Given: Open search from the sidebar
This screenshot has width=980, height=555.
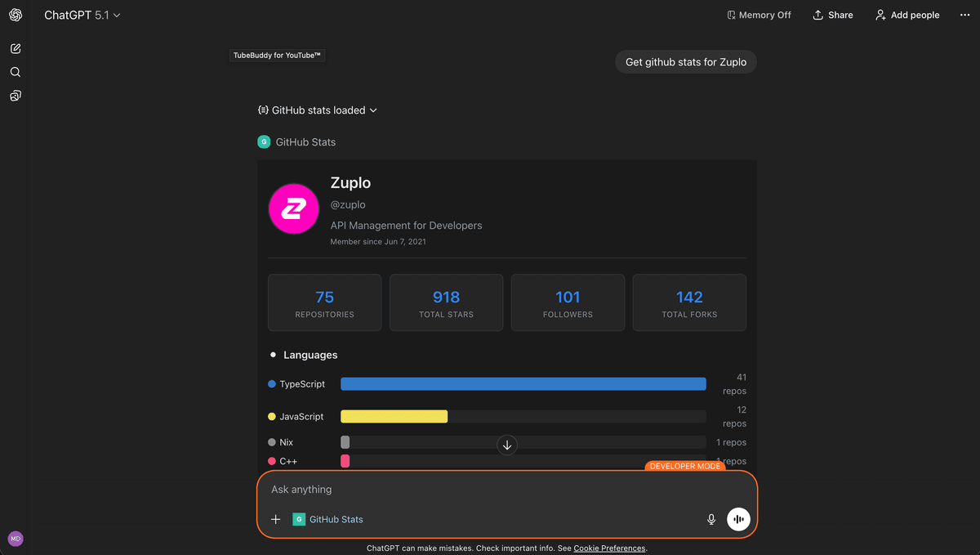Looking at the screenshot, I should (15, 71).
